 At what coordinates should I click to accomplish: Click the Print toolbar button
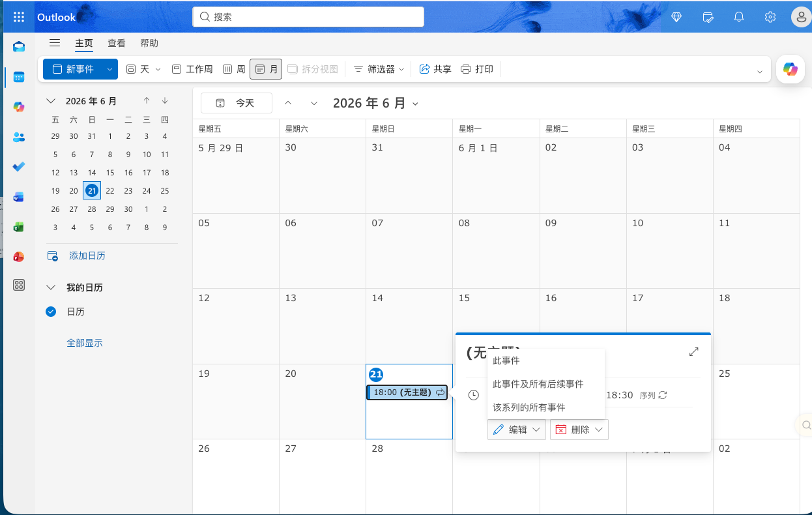[477, 69]
